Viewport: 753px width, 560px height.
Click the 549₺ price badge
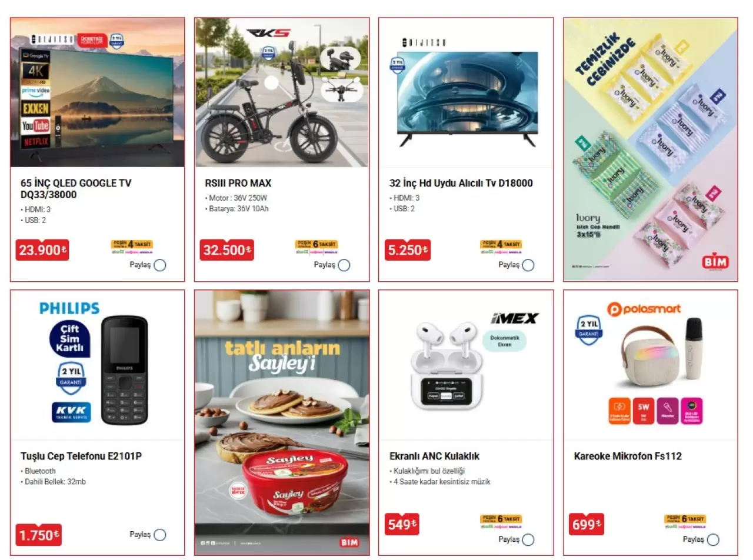click(402, 524)
